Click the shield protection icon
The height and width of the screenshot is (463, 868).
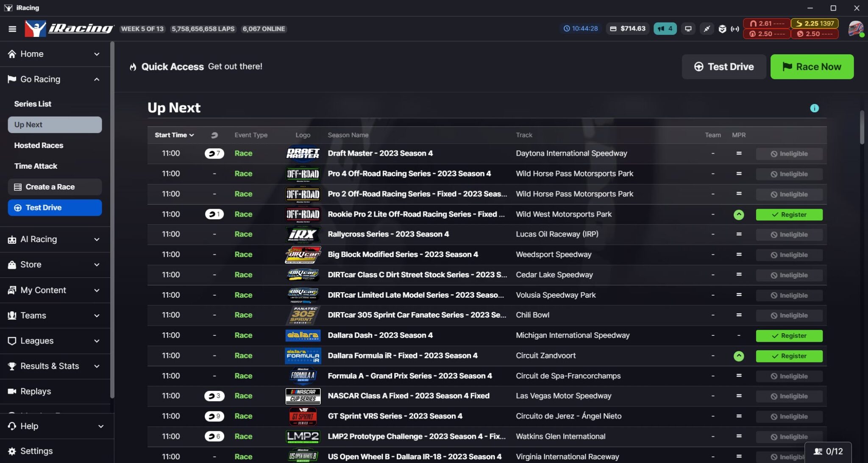722,29
